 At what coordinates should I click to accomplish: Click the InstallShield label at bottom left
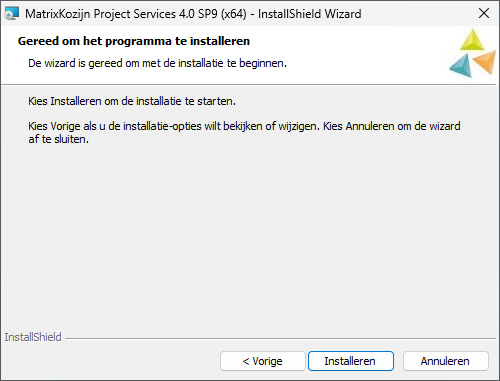coord(33,337)
